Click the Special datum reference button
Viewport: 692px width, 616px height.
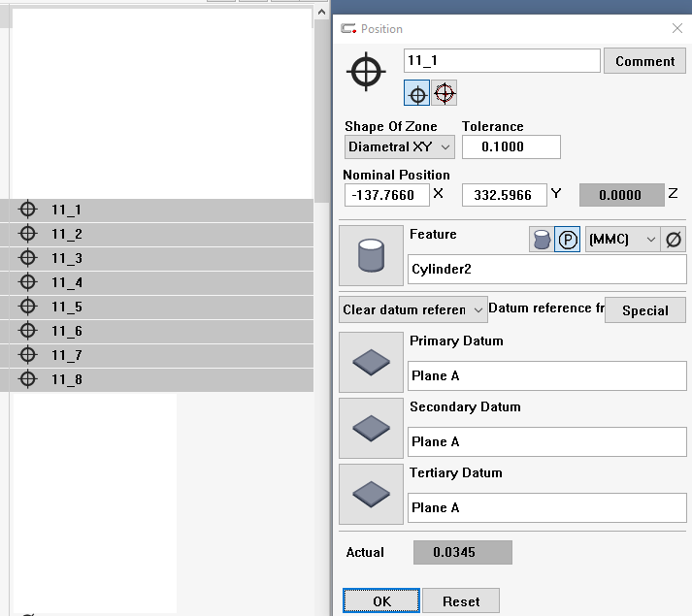click(x=644, y=310)
